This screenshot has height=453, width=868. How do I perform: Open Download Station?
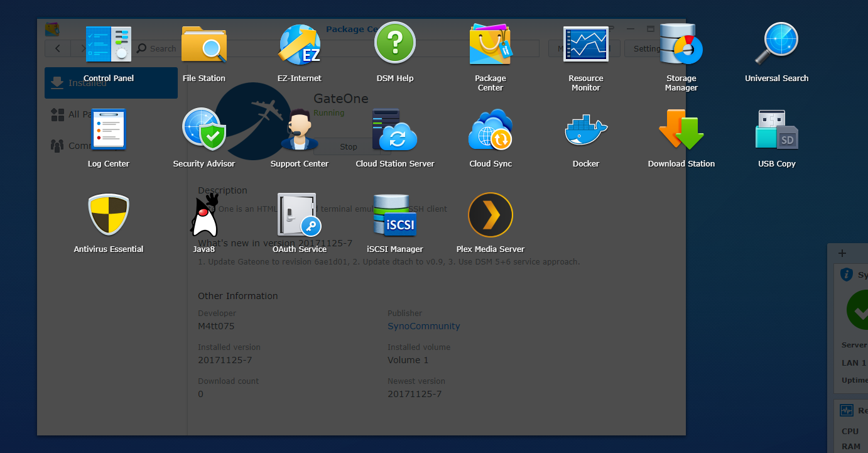(x=681, y=129)
